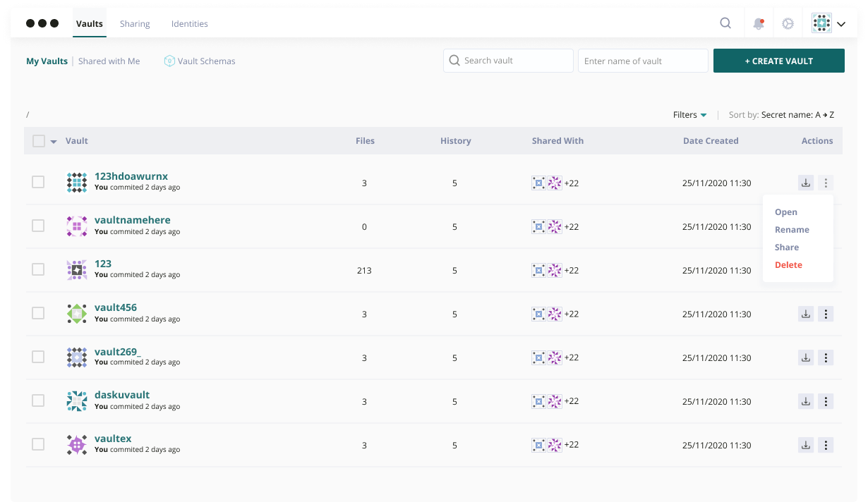
Task: View the Shared with Me vaults
Action: point(109,61)
